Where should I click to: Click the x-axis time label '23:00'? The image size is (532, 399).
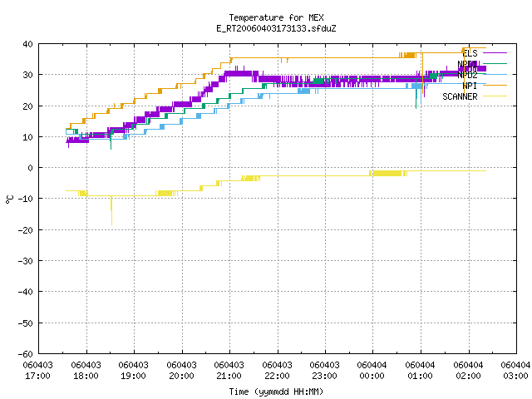point(325,376)
